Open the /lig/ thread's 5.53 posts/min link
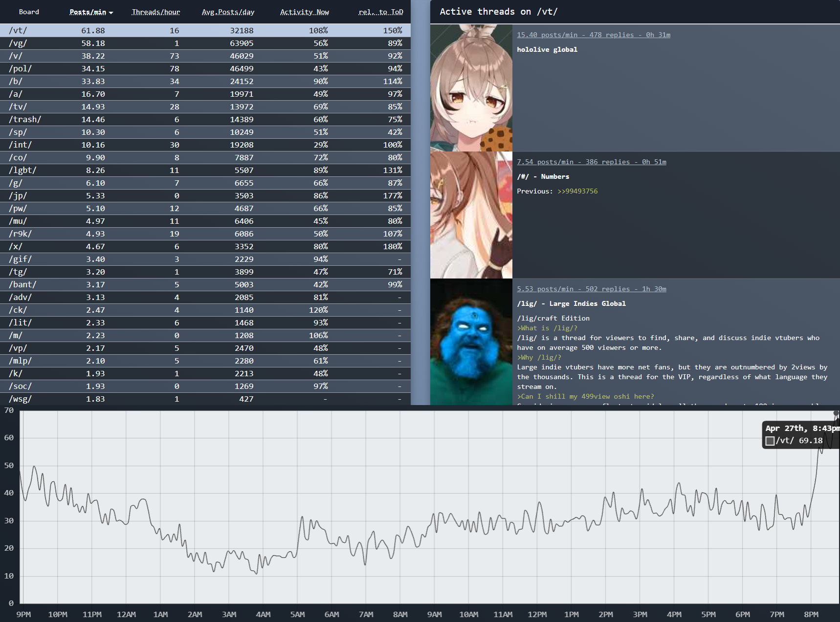The height and width of the screenshot is (622, 840). 591,289
